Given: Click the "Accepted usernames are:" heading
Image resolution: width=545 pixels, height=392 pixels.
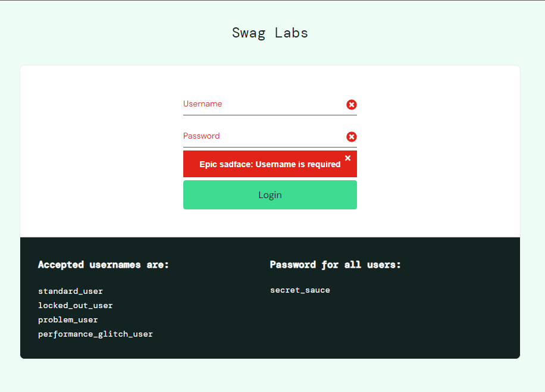Looking at the screenshot, I should pos(104,265).
